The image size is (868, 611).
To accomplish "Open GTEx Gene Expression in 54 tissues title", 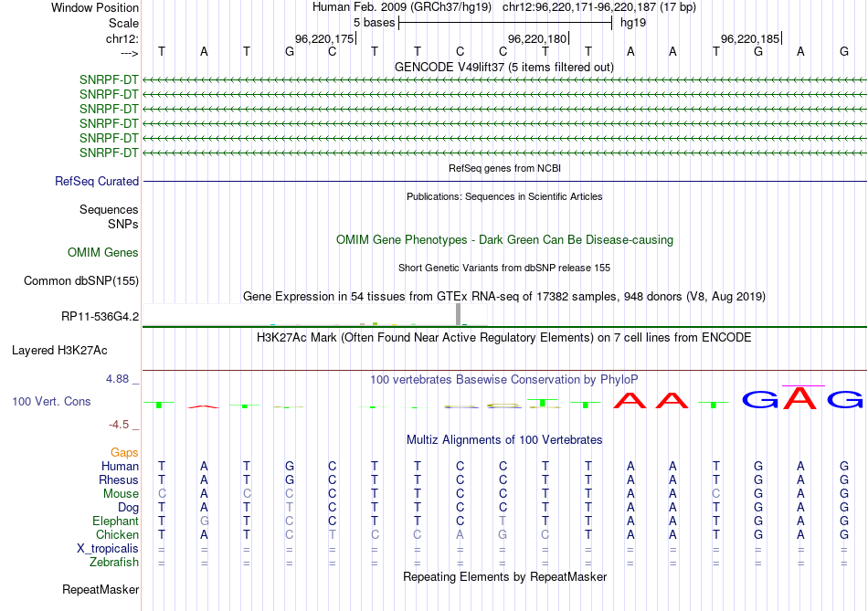I will point(504,296).
